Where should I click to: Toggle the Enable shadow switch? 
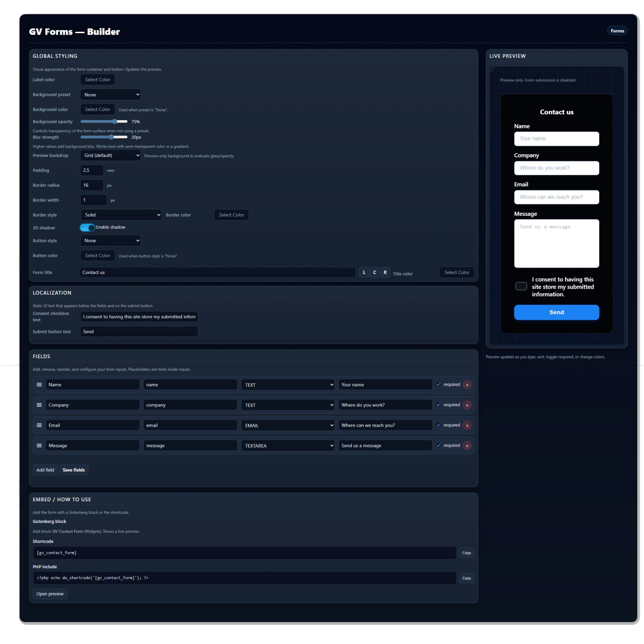pos(88,227)
